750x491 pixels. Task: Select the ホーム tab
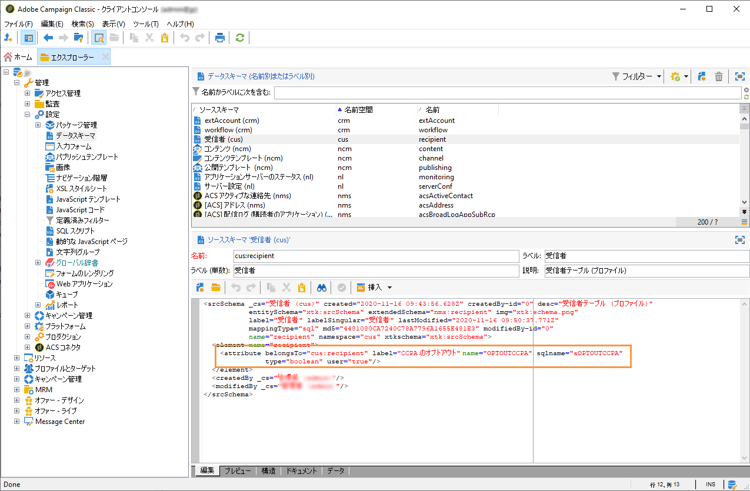pyautogui.click(x=18, y=58)
